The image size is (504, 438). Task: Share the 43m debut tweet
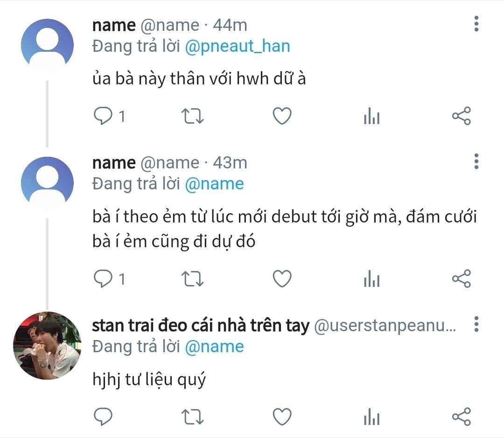[x=462, y=279]
